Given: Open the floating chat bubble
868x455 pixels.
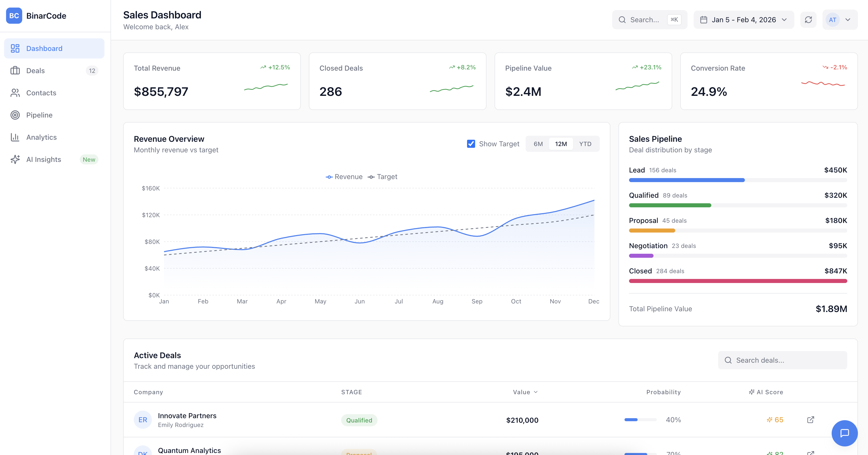Looking at the screenshot, I should (845, 433).
